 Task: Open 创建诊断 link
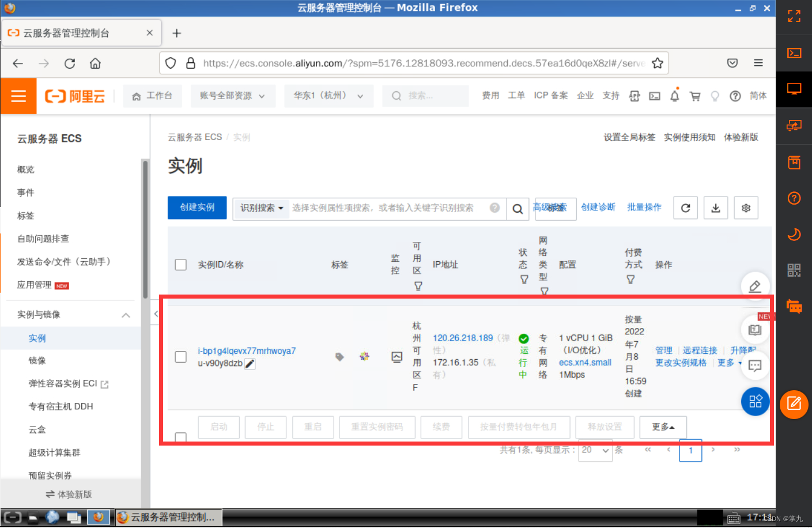(x=598, y=207)
